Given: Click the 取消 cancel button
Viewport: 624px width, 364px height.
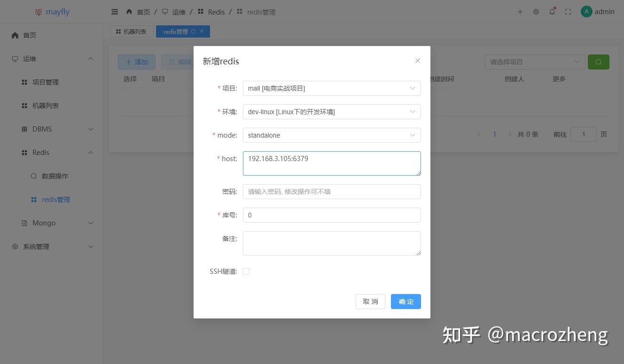Looking at the screenshot, I should coord(370,302).
